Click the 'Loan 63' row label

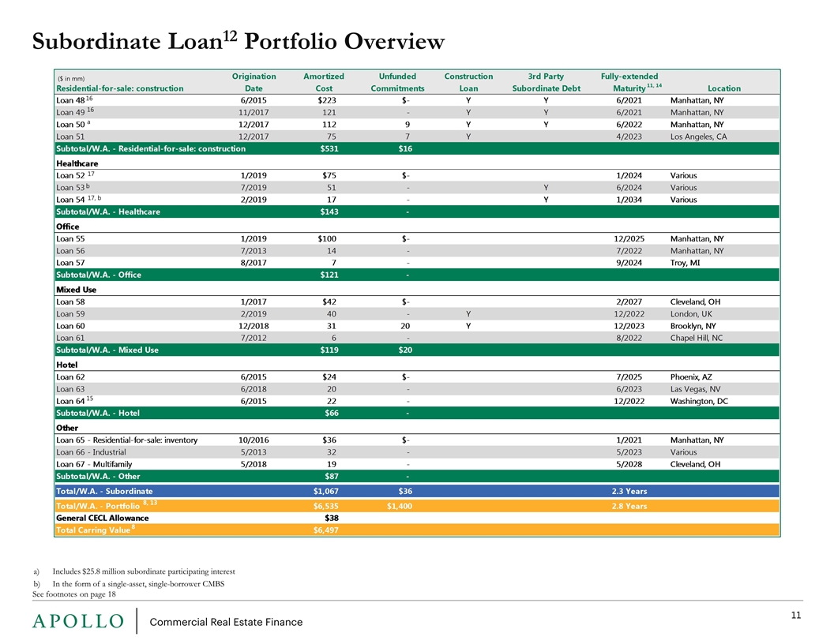pos(70,389)
